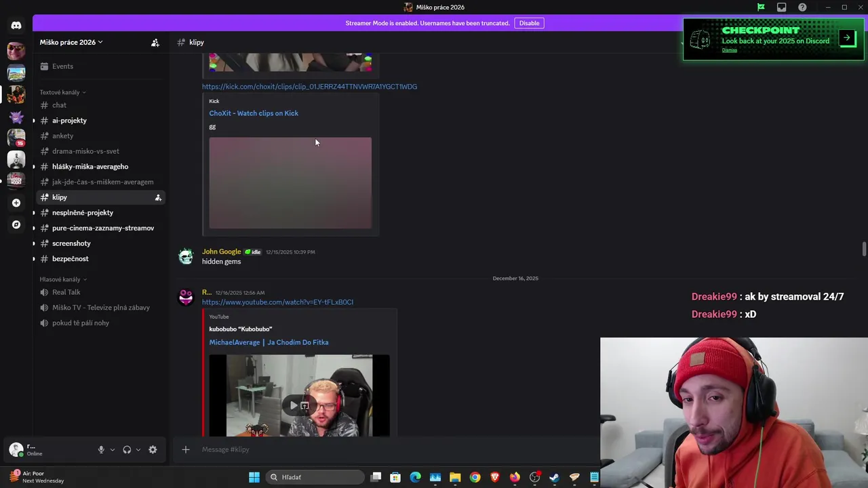Open microphone input options arrow
Image resolution: width=868 pixels, height=488 pixels.
(113, 449)
